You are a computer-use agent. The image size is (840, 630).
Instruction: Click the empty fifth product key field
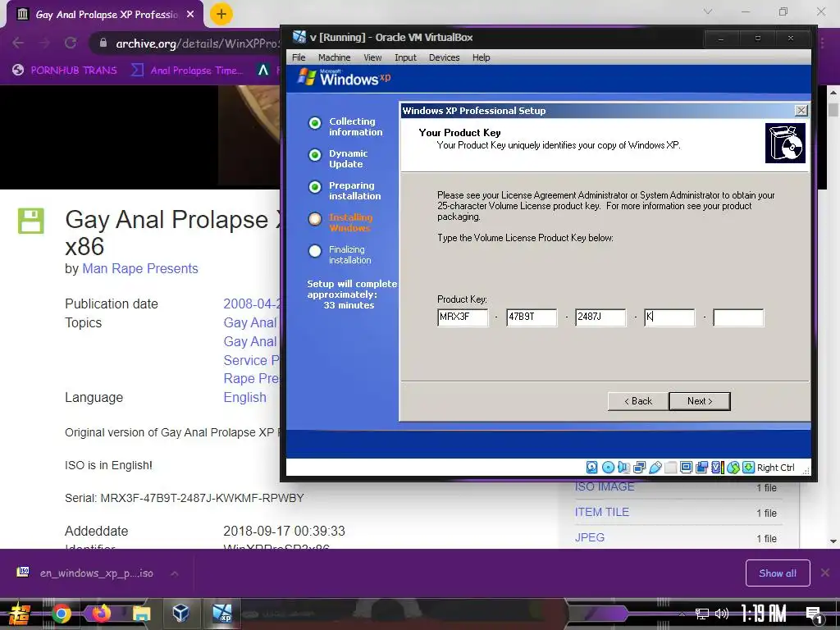tap(738, 317)
